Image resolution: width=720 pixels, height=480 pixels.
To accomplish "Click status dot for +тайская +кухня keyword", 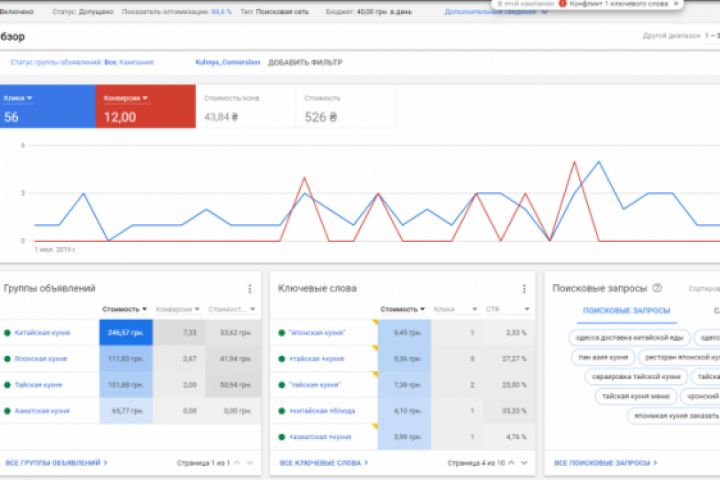I will click(281, 359).
